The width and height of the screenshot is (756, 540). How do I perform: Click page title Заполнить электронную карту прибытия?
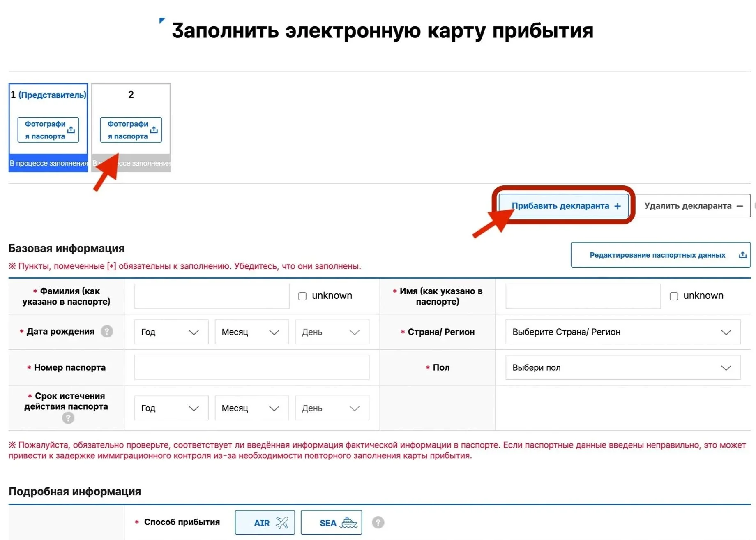383,31
